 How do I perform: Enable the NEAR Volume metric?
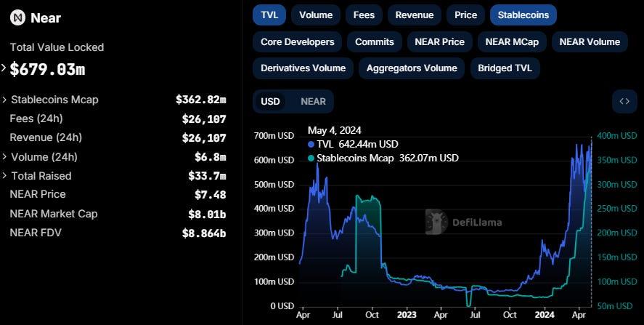tap(590, 42)
